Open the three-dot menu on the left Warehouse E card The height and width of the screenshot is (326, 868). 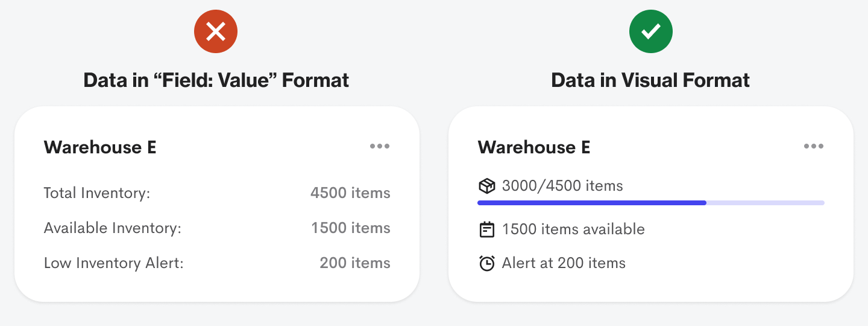[x=380, y=146]
